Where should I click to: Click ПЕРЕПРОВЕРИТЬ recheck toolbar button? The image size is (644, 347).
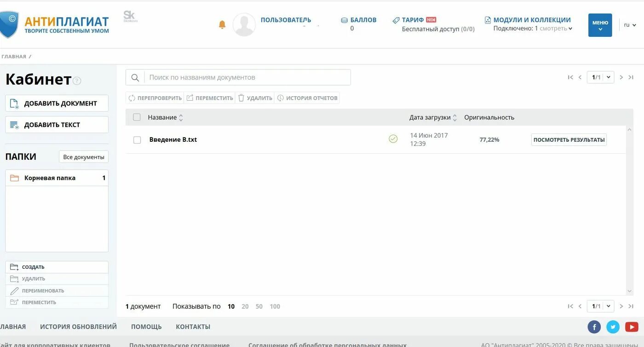point(155,98)
